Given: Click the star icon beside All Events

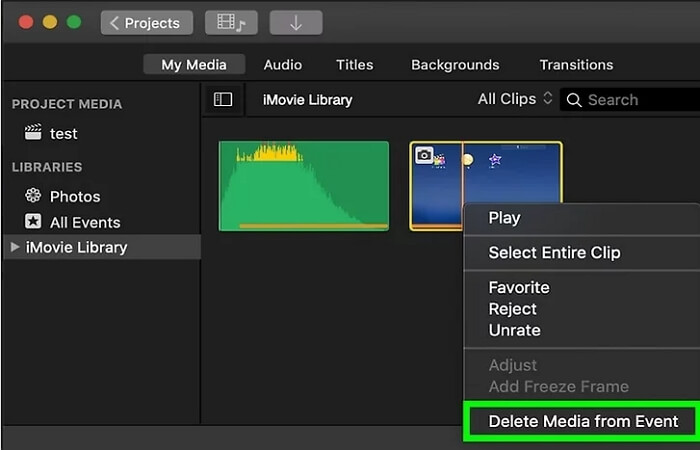Looking at the screenshot, I should [x=33, y=221].
